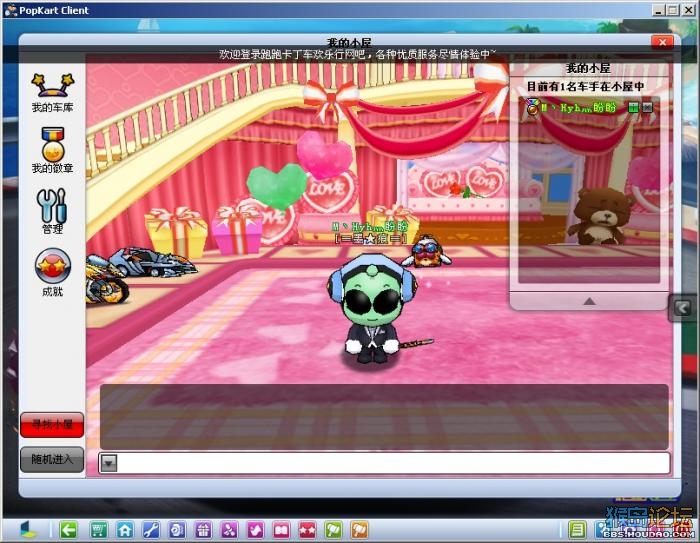Click the 我的小屋 panel heading above racer list
Viewport: 700px width, 543px height.
tap(588, 68)
